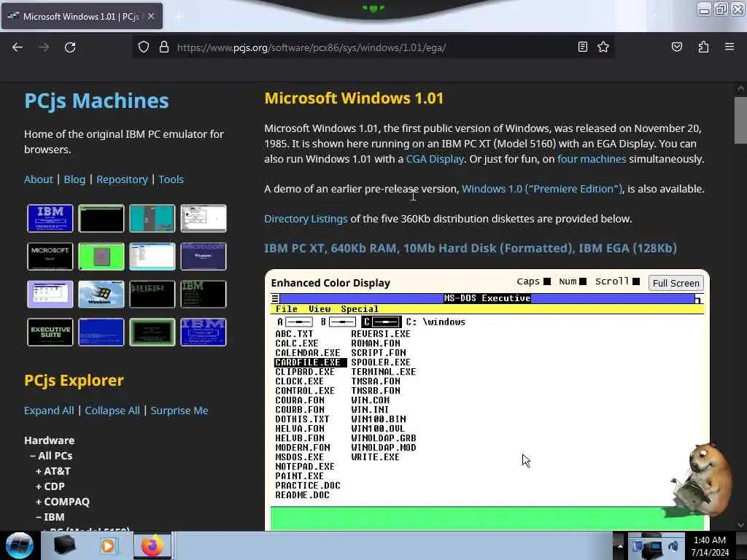Open the Pocket save icon
Screen dimensions: 747x560
(676, 47)
